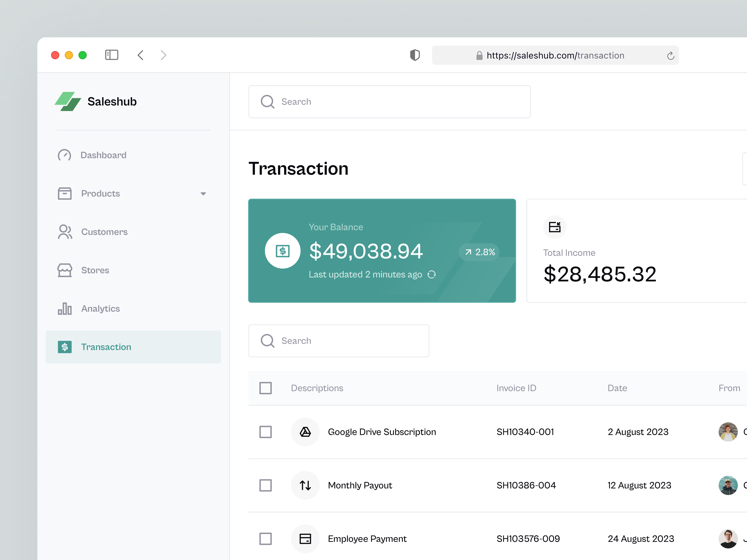Expand the Products dropdown chevron
This screenshot has height=560, width=747.
pyautogui.click(x=203, y=194)
